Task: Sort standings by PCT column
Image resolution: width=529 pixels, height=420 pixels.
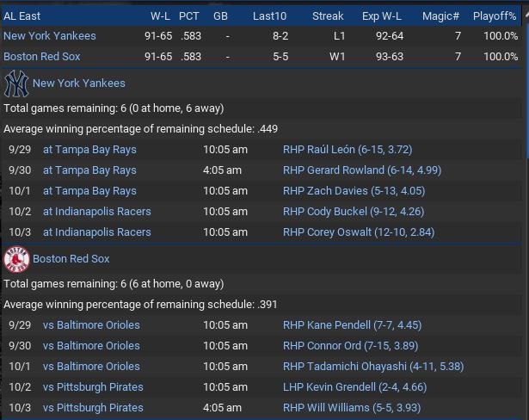Action: click(189, 15)
